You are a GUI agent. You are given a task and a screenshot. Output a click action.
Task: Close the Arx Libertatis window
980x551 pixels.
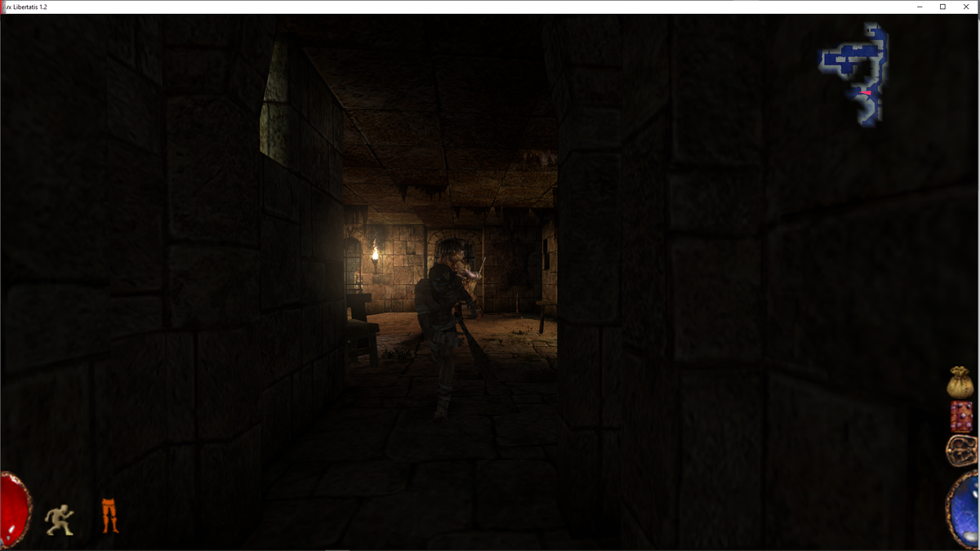[x=967, y=7]
